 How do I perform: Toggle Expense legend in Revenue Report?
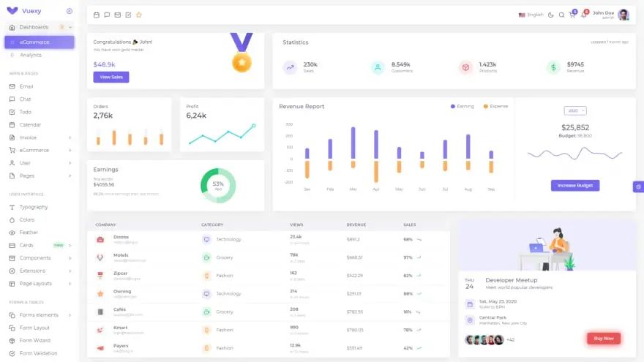tap(495, 106)
